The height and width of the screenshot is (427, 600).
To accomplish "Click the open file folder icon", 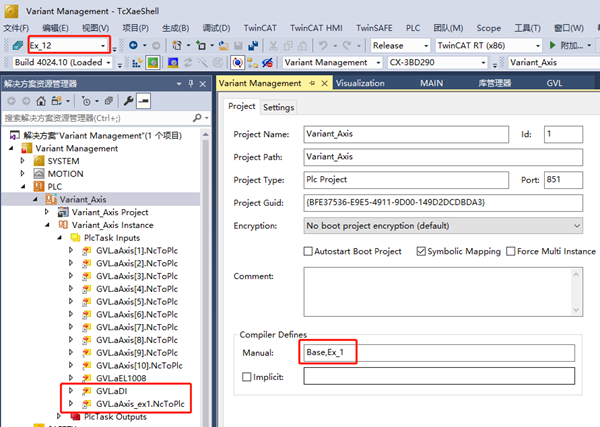I will click(223, 46).
